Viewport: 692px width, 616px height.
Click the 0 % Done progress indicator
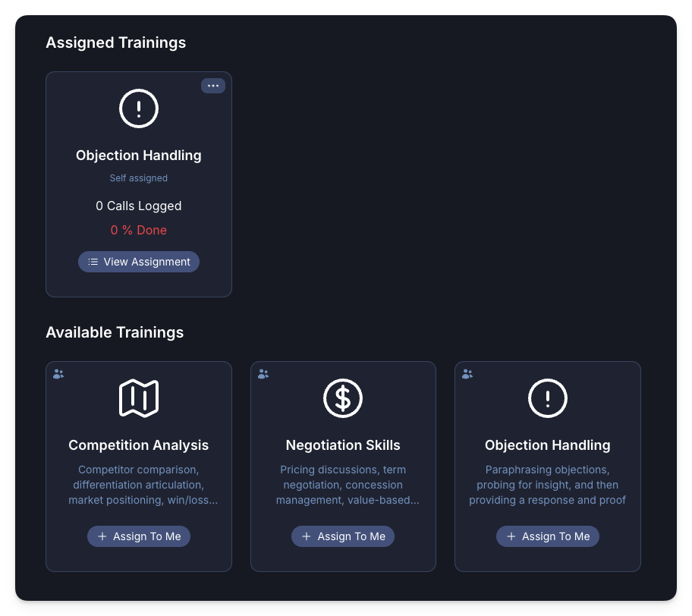[x=138, y=230]
